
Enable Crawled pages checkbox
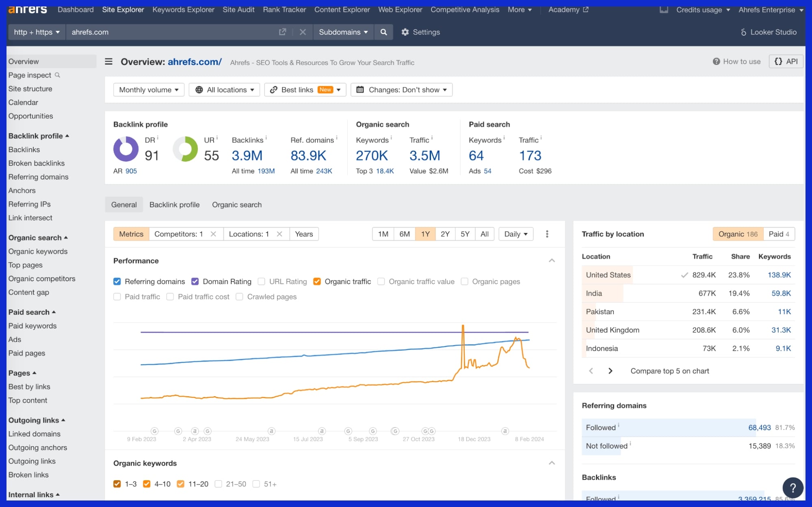click(x=240, y=297)
